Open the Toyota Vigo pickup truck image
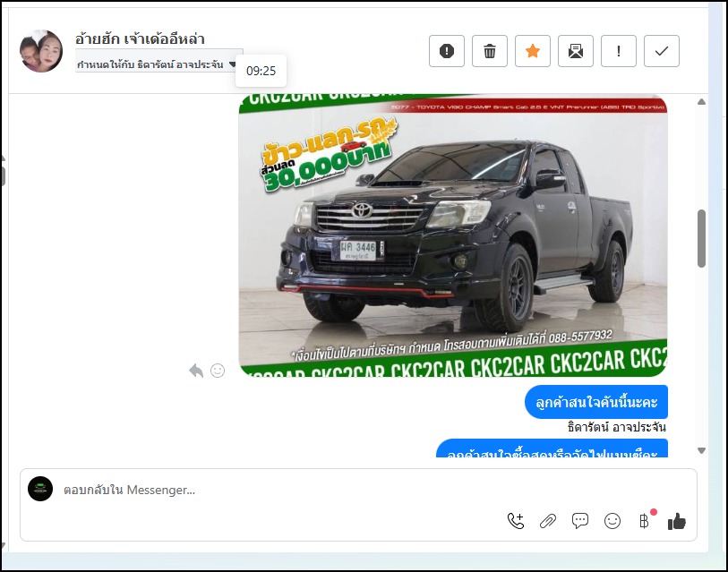The image size is (728, 572). (453, 235)
